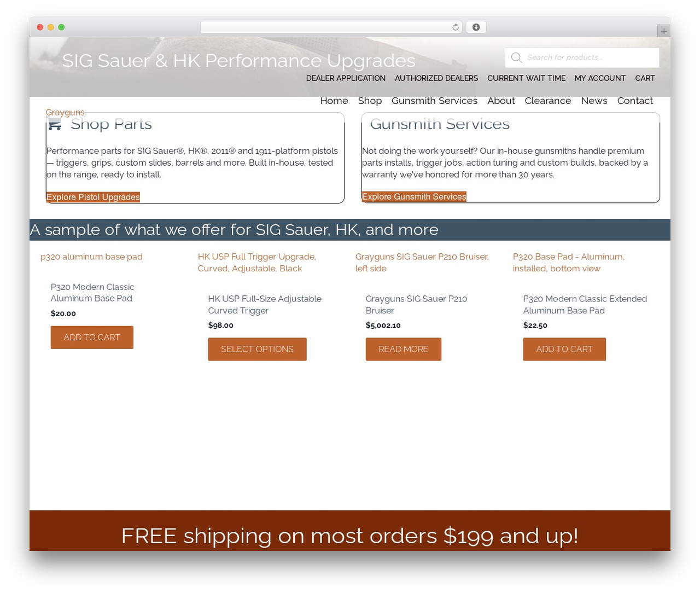Open Grayguns SIG Sauer P210 Bruiser image link
700x593 pixels.
click(422, 263)
